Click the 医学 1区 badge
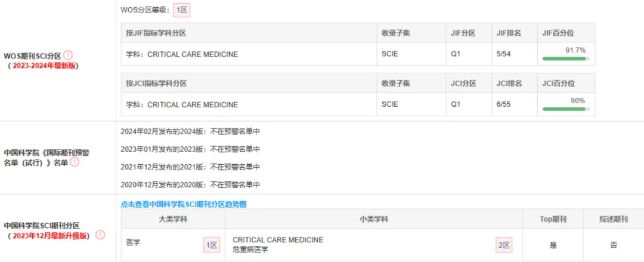 pos(212,245)
